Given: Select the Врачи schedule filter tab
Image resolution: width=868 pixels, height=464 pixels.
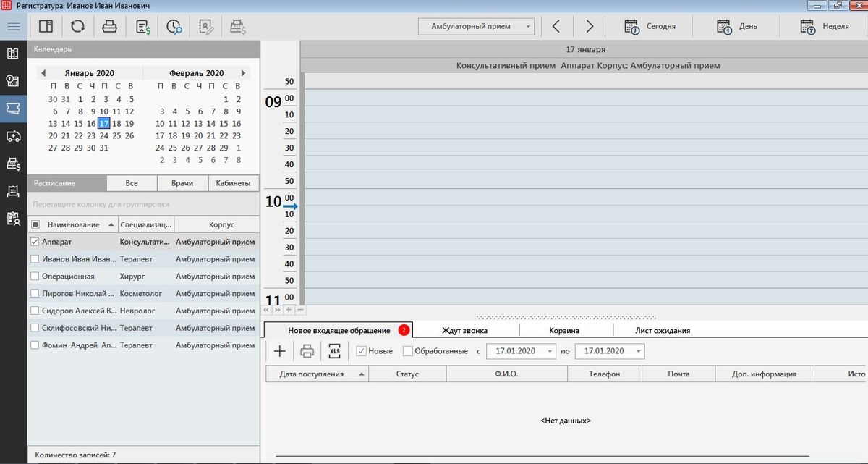Looking at the screenshot, I should tap(182, 183).
